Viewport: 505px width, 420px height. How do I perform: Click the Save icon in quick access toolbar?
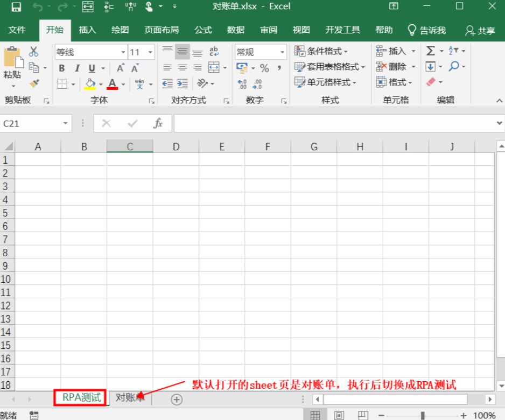click(x=16, y=7)
